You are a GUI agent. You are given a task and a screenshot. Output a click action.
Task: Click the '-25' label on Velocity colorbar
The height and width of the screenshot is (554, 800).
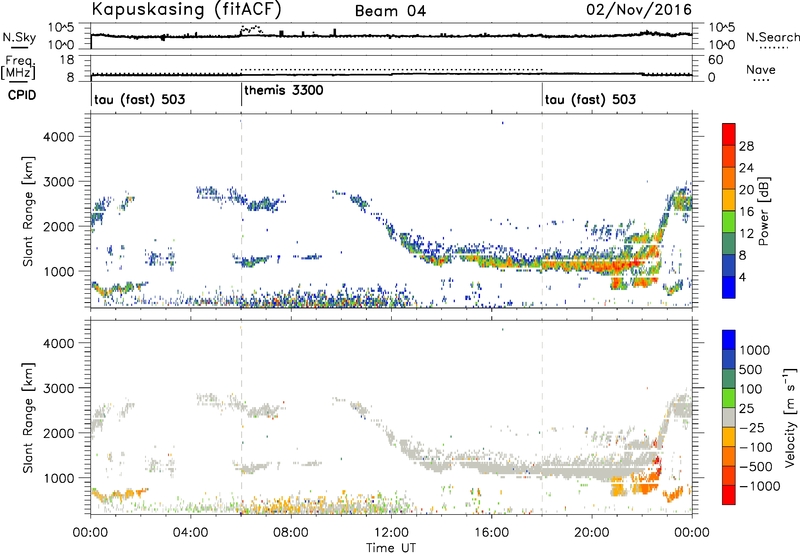[752, 428]
